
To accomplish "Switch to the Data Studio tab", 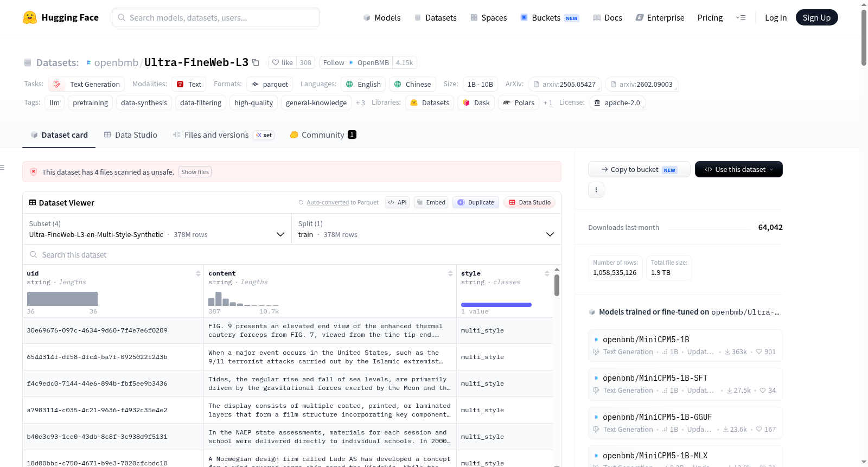I will click(130, 135).
